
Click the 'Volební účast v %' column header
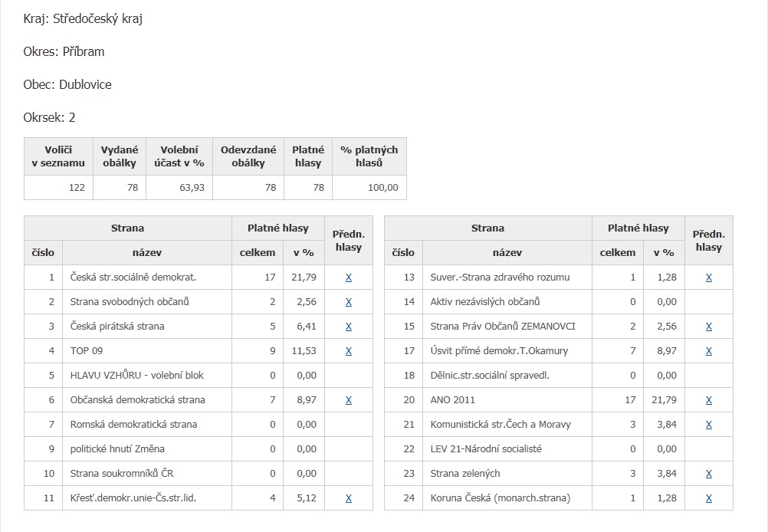(x=179, y=156)
